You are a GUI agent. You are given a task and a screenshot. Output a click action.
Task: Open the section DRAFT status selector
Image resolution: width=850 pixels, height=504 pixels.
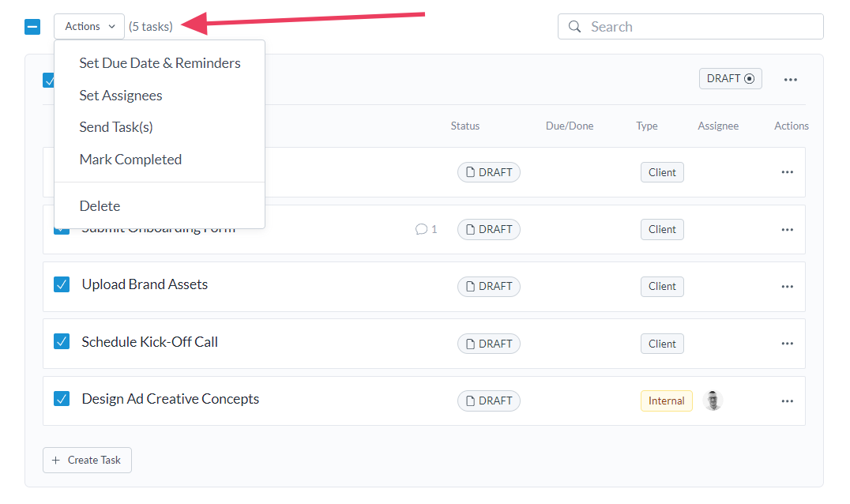click(x=730, y=79)
